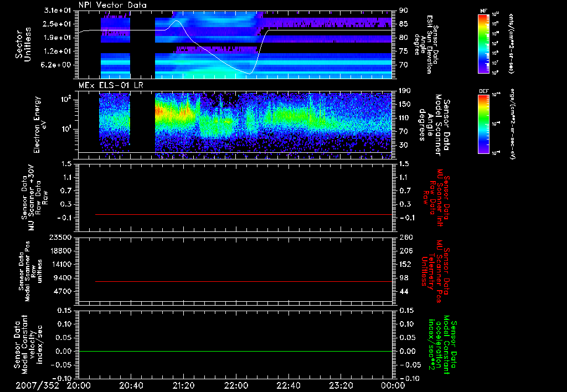Click the "44" telemetry axis tick
The height and width of the screenshot is (392, 567).
(x=404, y=291)
